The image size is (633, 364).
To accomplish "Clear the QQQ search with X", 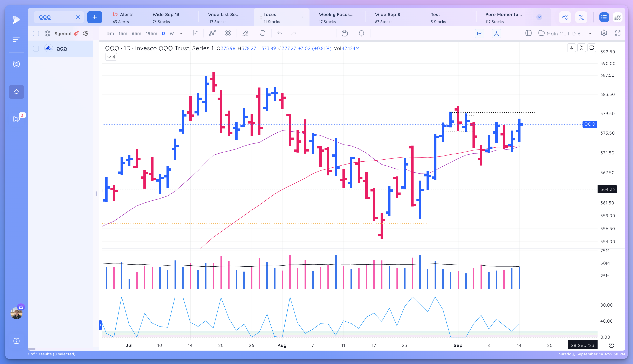I will (78, 17).
